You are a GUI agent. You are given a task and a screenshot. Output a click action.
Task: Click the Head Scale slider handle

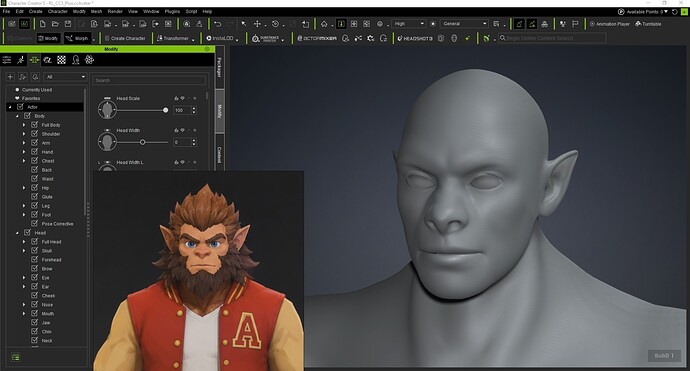click(165, 110)
